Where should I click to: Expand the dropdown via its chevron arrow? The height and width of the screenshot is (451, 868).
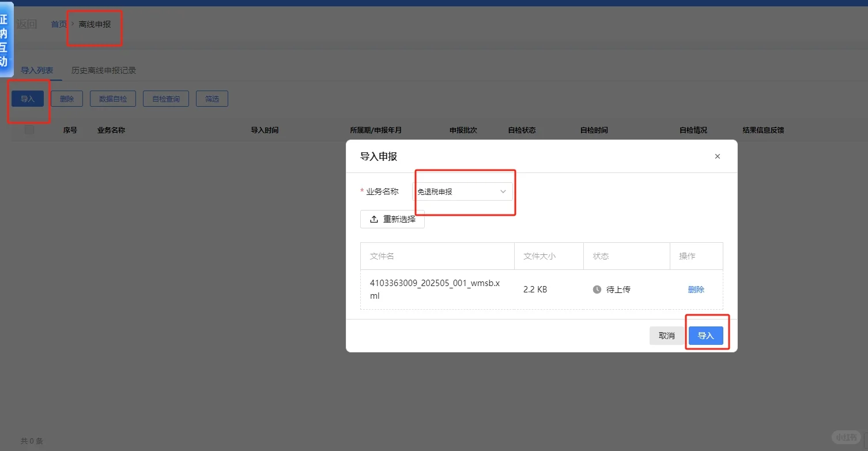click(503, 191)
